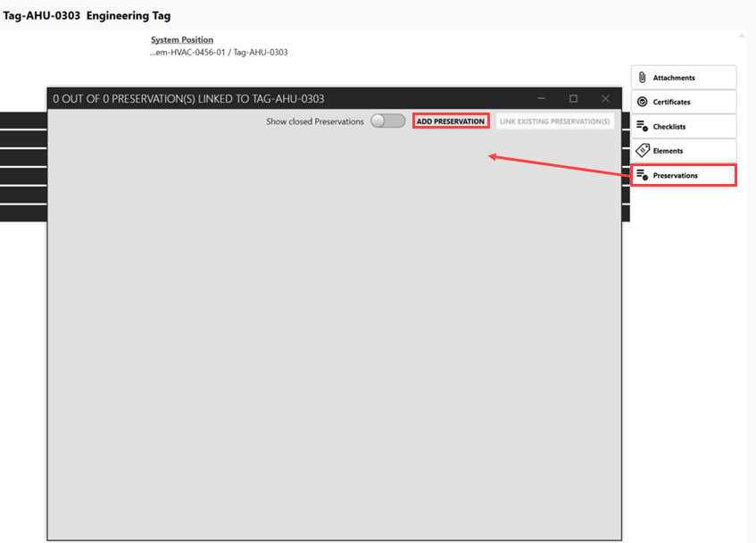Close the Preservations dialog window

(605, 98)
